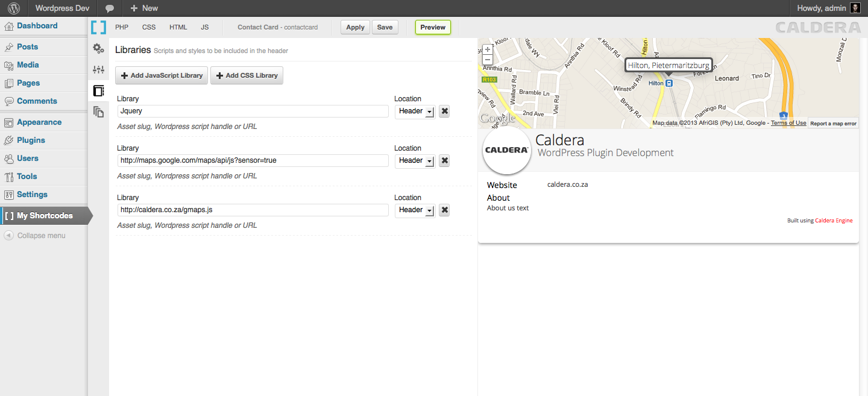The width and height of the screenshot is (868, 396).
Task: Focus the caldera.co.za/gmaps.js library field
Action: click(x=253, y=210)
